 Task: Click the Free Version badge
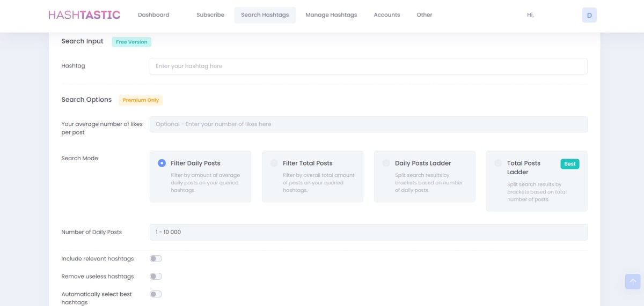pyautogui.click(x=131, y=42)
